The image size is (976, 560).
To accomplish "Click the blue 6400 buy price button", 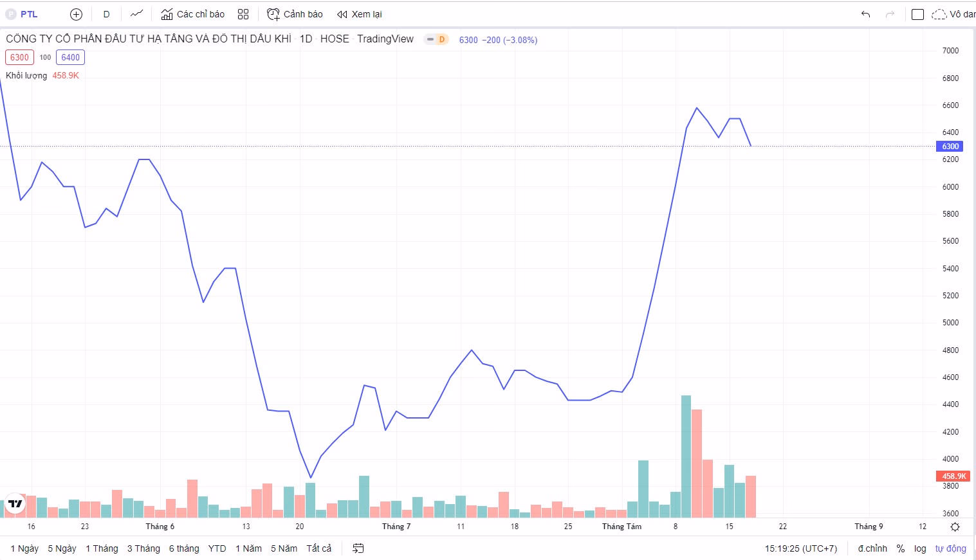I will coord(70,57).
